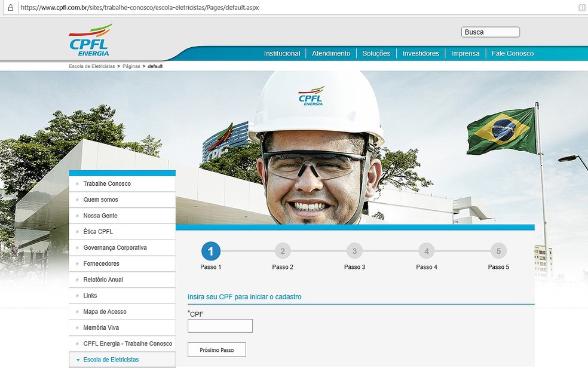
Task: Click the reading view icon in address bar
Action: [582, 8]
